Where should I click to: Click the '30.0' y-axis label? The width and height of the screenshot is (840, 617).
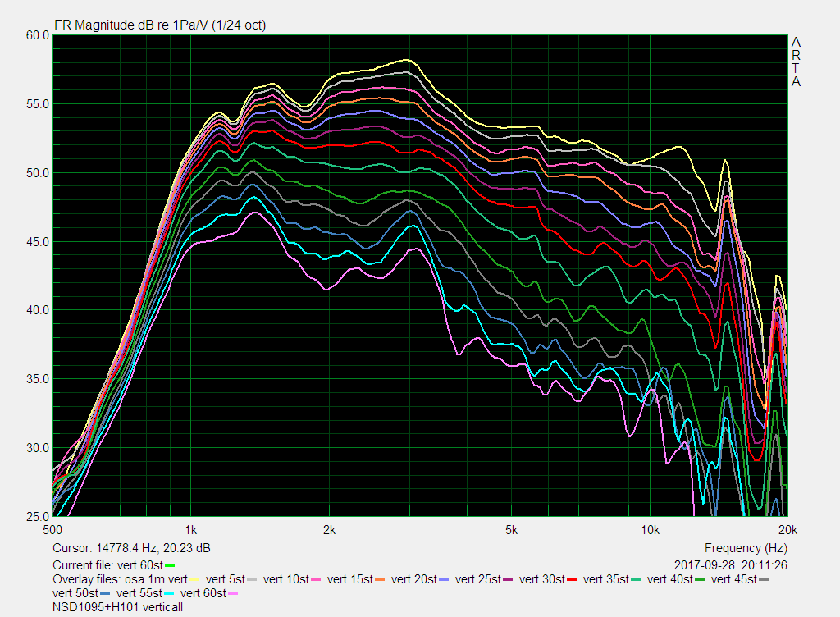tap(38, 448)
